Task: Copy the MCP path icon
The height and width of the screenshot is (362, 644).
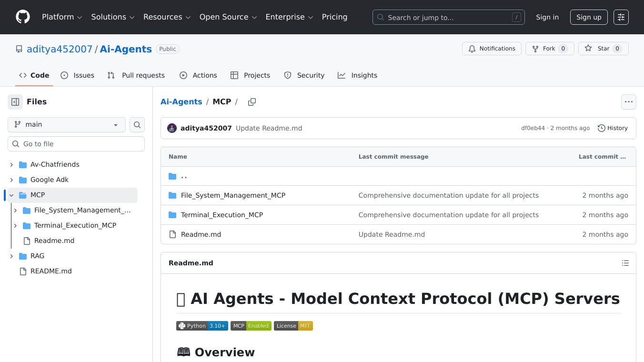Action: click(252, 102)
